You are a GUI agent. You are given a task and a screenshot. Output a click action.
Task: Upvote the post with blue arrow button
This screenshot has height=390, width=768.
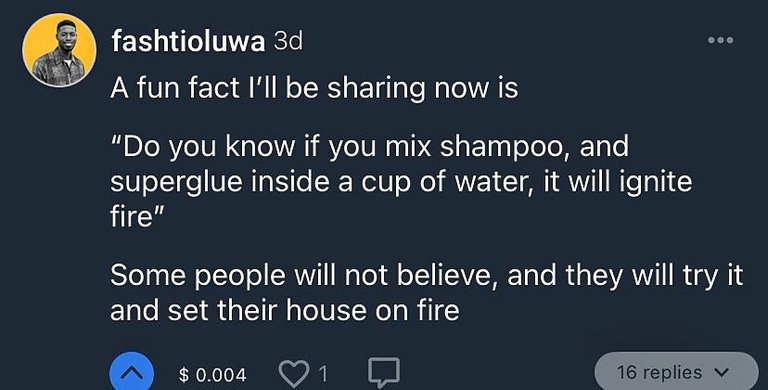[x=131, y=373]
